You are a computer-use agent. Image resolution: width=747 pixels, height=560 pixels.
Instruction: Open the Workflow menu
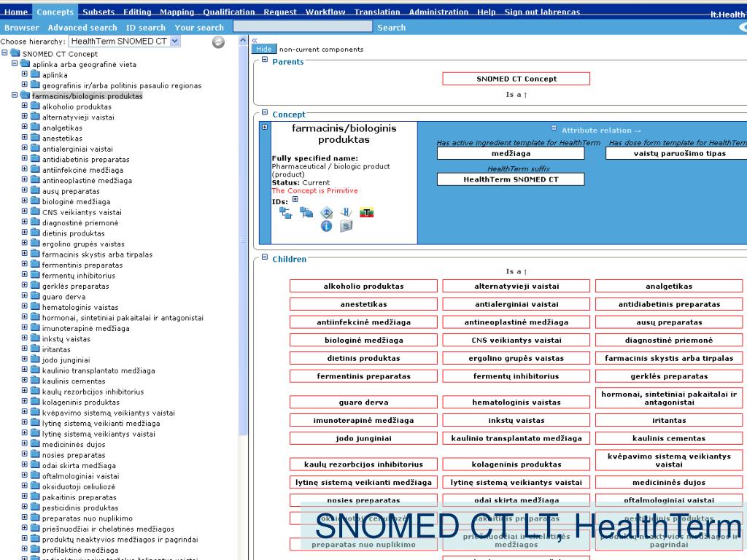pos(325,12)
